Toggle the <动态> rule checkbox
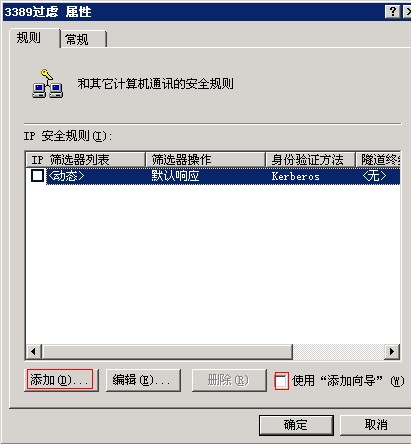 (37, 176)
